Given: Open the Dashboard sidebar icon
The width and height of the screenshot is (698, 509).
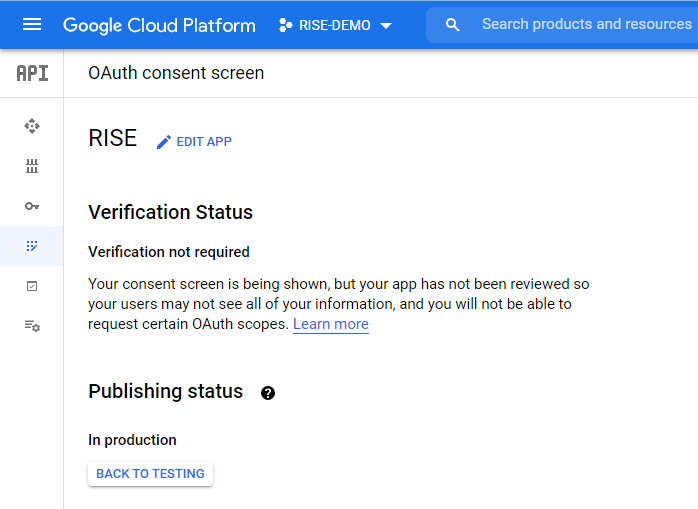Looking at the screenshot, I should [32, 126].
